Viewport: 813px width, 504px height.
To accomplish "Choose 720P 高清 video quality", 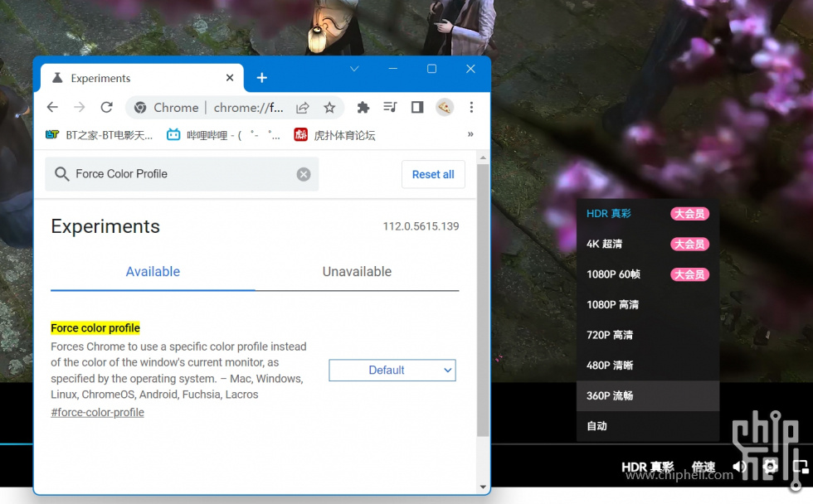I will tap(648, 335).
